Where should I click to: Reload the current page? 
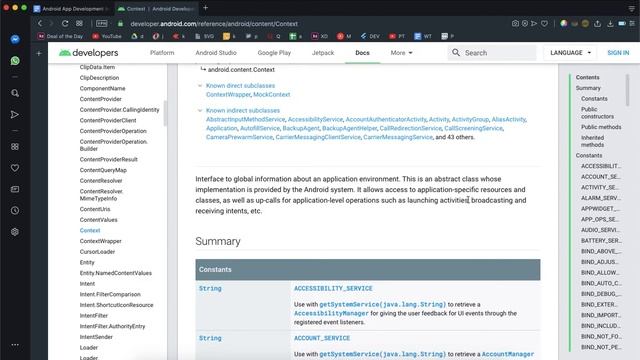tap(65, 24)
